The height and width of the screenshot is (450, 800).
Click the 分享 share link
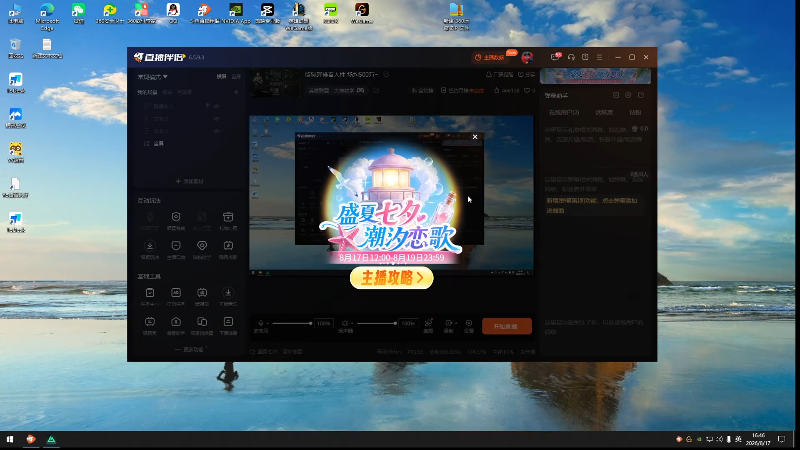tap(527, 74)
